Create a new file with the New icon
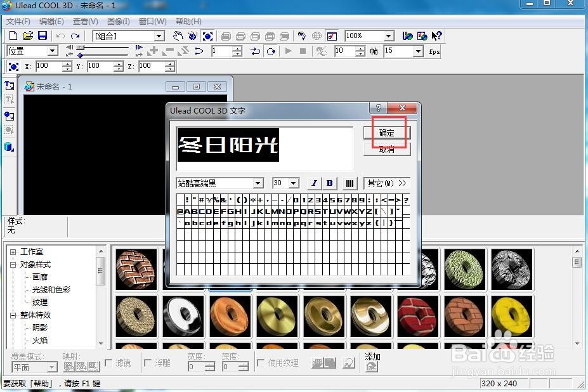The height and width of the screenshot is (392, 588). coord(13,36)
